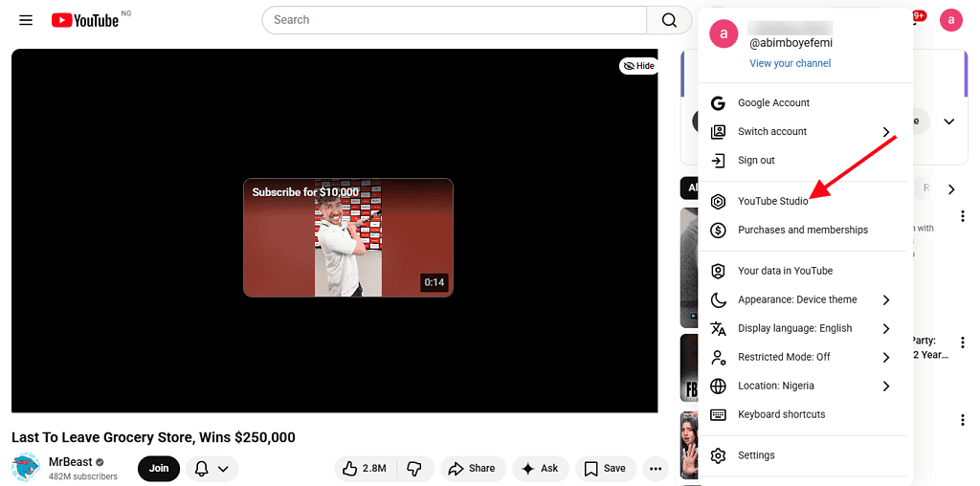The image size is (980, 486).
Task: Click the search magnifier button
Action: (669, 20)
